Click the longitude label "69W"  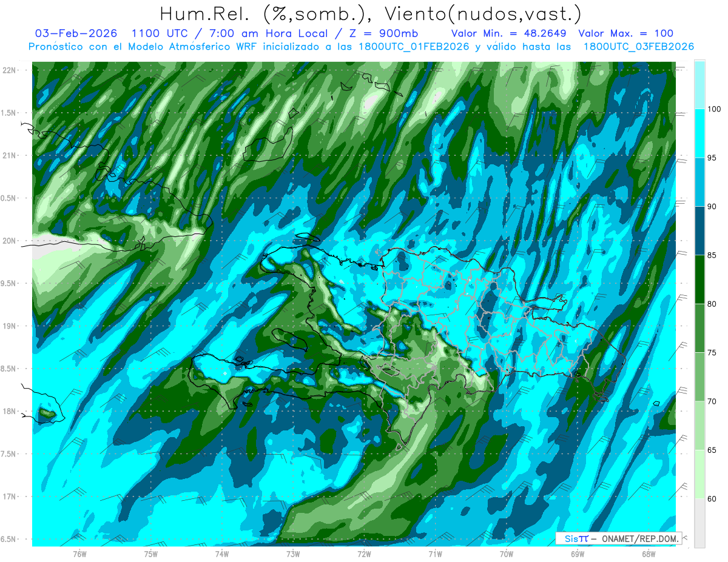coord(578,554)
